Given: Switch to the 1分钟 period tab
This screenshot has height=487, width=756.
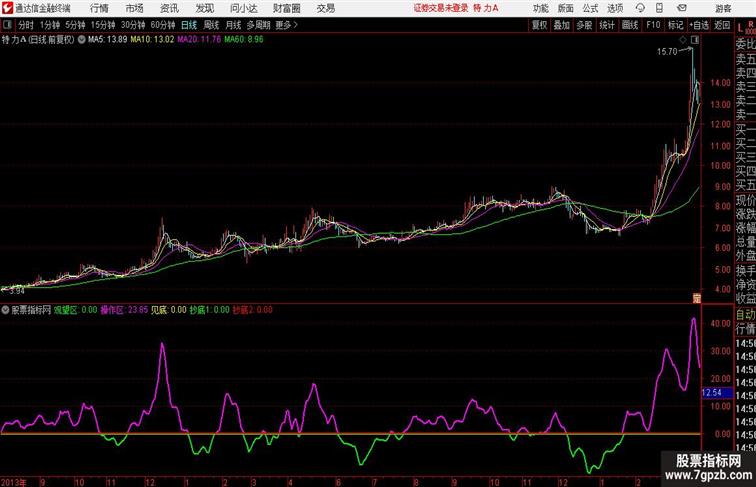Looking at the screenshot, I should 50,25.
